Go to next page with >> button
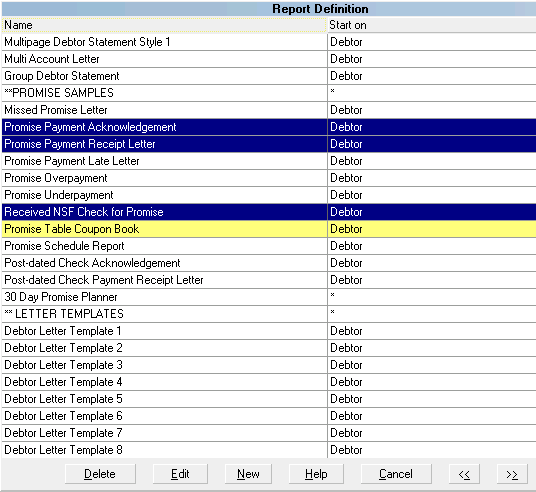 click(512, 474)
